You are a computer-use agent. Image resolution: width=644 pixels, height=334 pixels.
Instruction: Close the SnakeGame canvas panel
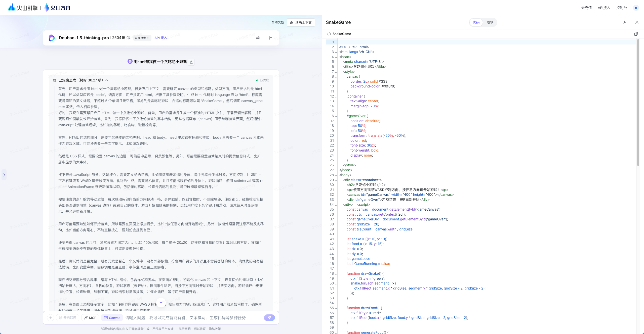click(x=637, y=22)
